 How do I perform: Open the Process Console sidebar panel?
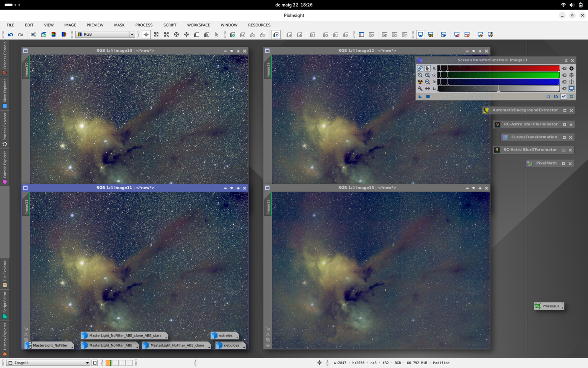(5, 58)
